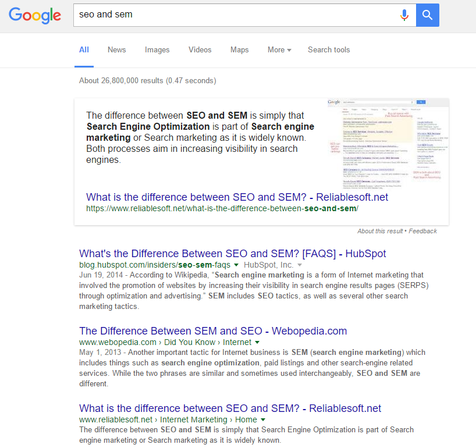Switch to the Maps results tab
This screenshot has width=476, height=448.
[x=239, y=50]
